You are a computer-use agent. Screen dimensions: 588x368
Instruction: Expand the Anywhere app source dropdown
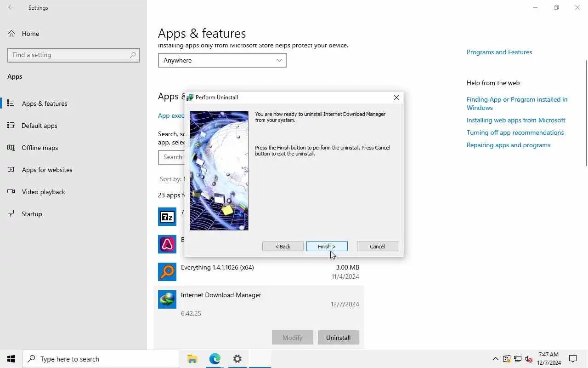click(x=222, y=60)
